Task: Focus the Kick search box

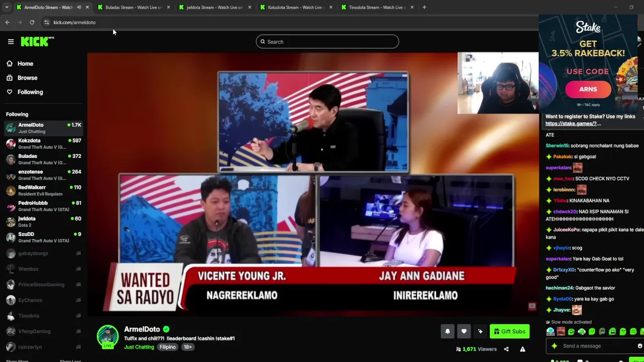Action: pyautogui.click(x=327, y=42)
